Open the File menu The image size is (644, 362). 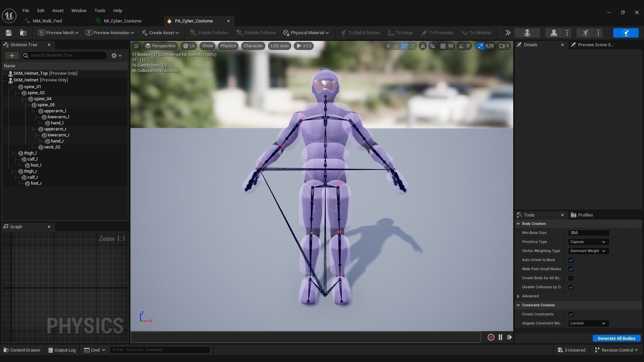coord(25,11)
